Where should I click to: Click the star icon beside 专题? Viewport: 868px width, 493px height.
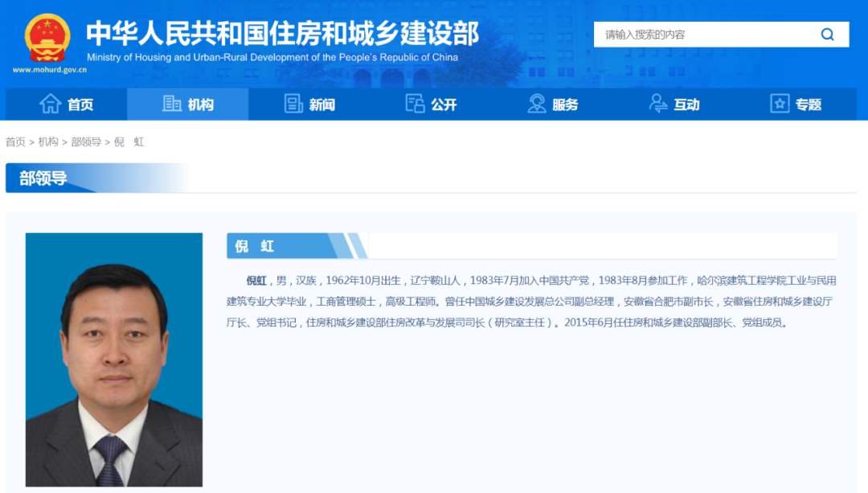(x=780, y=104)
